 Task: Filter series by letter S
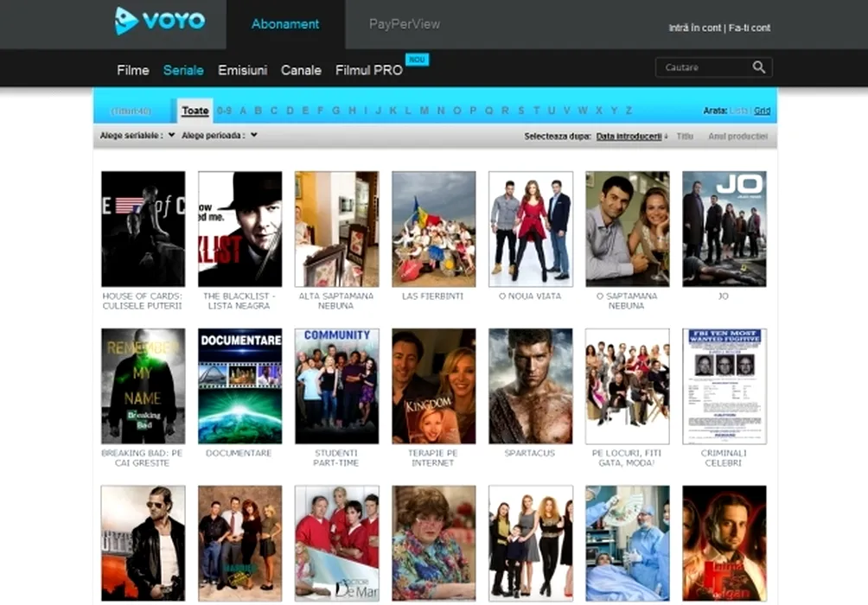[x=521, y=111]
